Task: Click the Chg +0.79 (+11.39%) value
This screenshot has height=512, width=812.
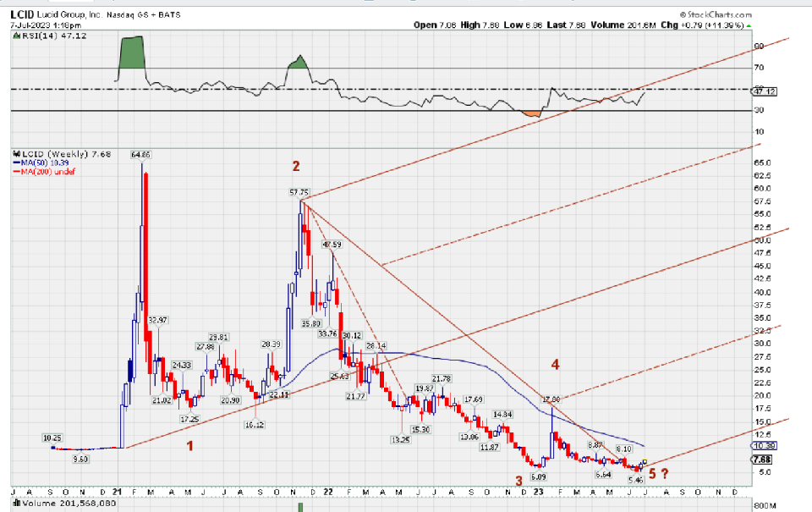Action: [703, 25]
